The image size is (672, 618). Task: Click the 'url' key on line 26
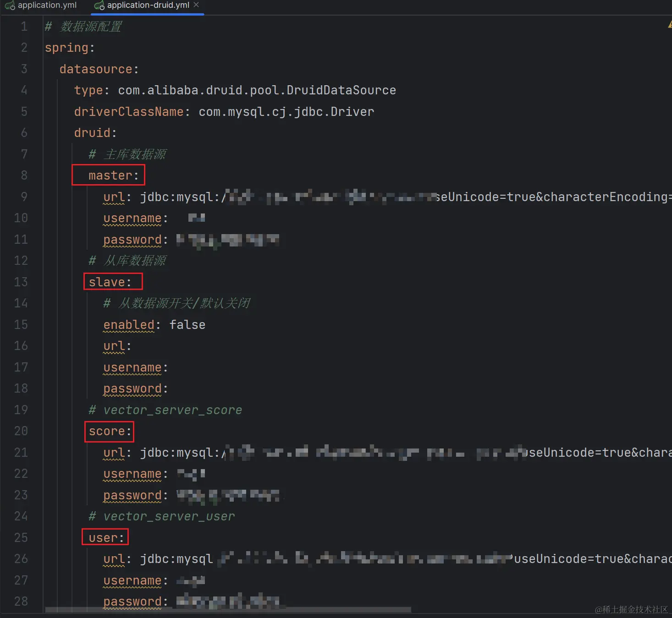coord(114,559)
